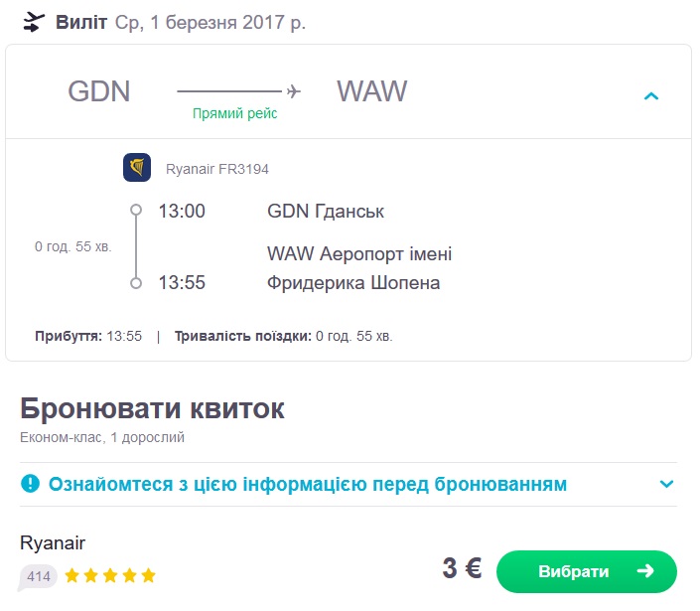Collapse the GDN to WAW flight details
700x611 pixels.
pos(651,96)
